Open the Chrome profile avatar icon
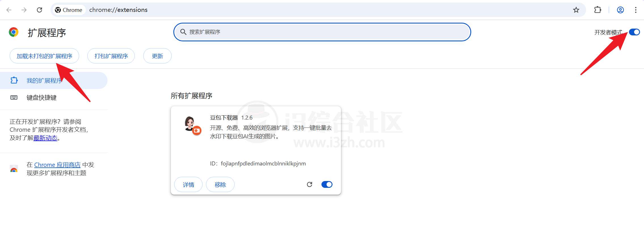This screenshot has height=251, width=644. pyautogui.click(x=620, y=10)
